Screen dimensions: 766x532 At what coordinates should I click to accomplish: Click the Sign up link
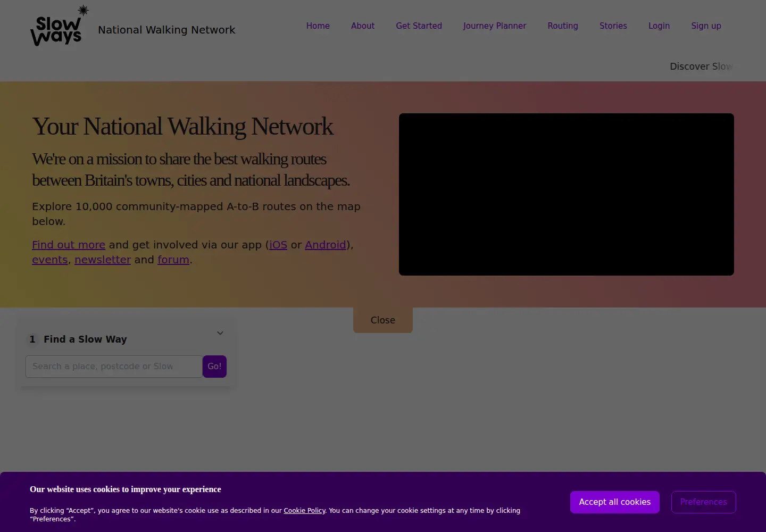[x=706, y=26]
